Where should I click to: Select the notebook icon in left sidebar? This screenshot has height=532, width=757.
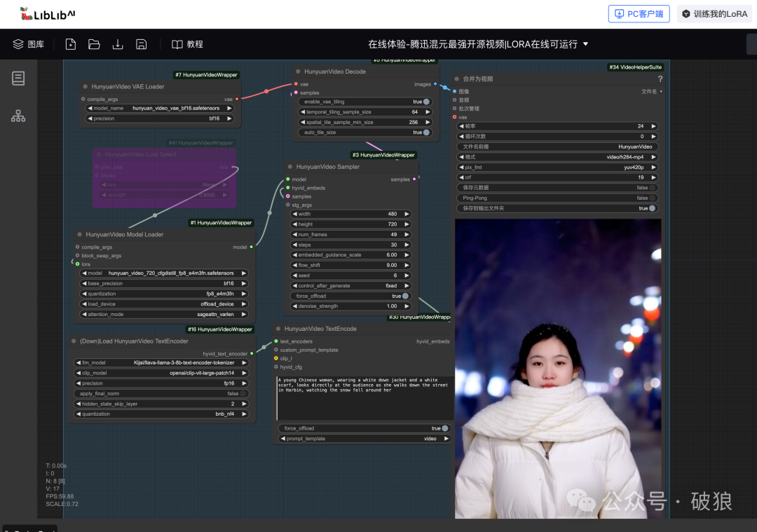pyautogui.click(x=18, y=78)
